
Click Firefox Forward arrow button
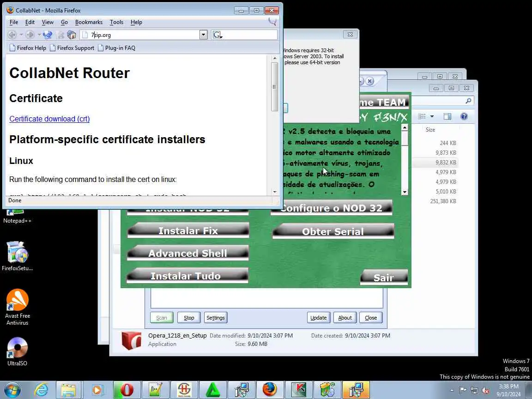point(30,35)
